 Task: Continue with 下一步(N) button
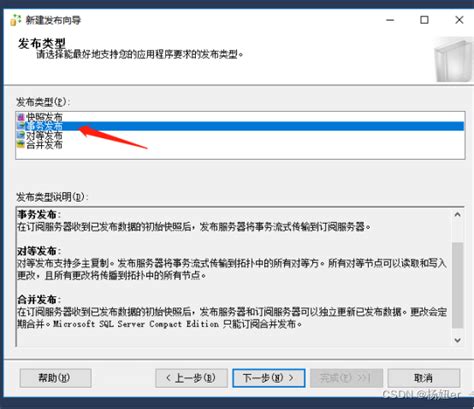point(269,378)
